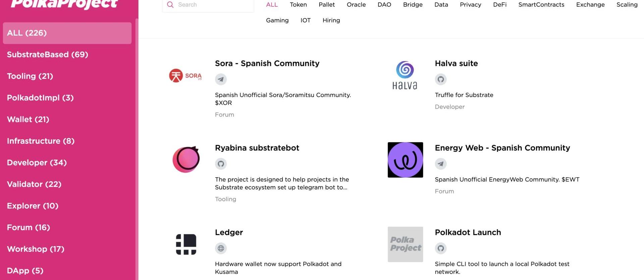Select the ALL filter tag
The image size is (644, 280).
click(272, 5)
